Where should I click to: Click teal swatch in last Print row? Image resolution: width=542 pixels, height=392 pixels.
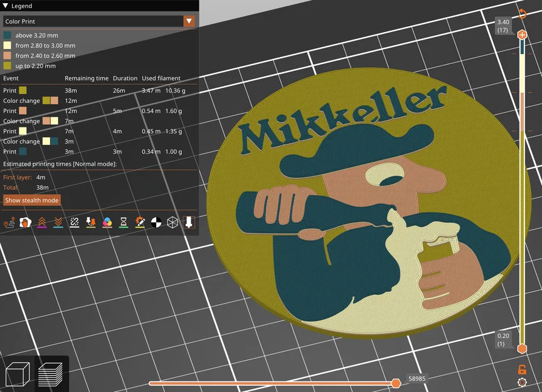(x=23, y=151)
